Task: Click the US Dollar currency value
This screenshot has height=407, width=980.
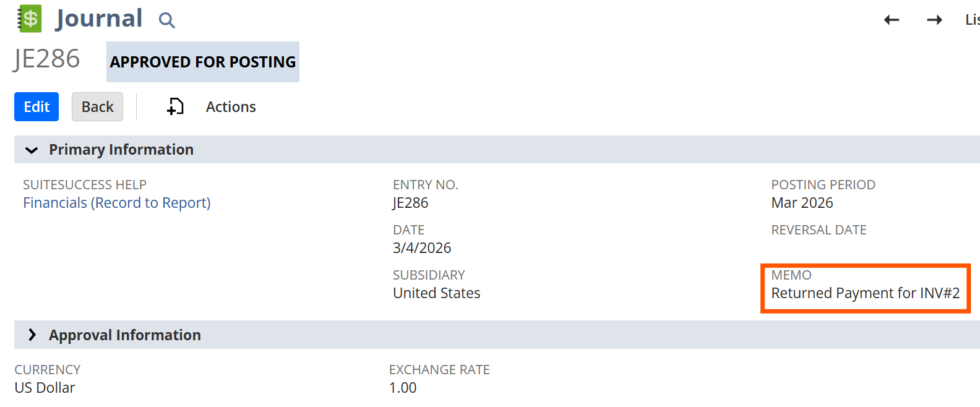Action: [45, 388]
